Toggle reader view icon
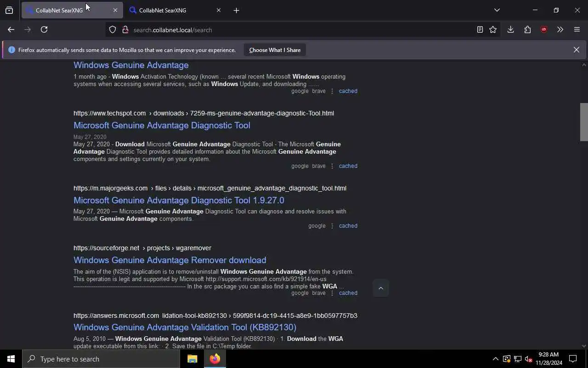Screen dimensions: 588x368 [x=480, y=30]
